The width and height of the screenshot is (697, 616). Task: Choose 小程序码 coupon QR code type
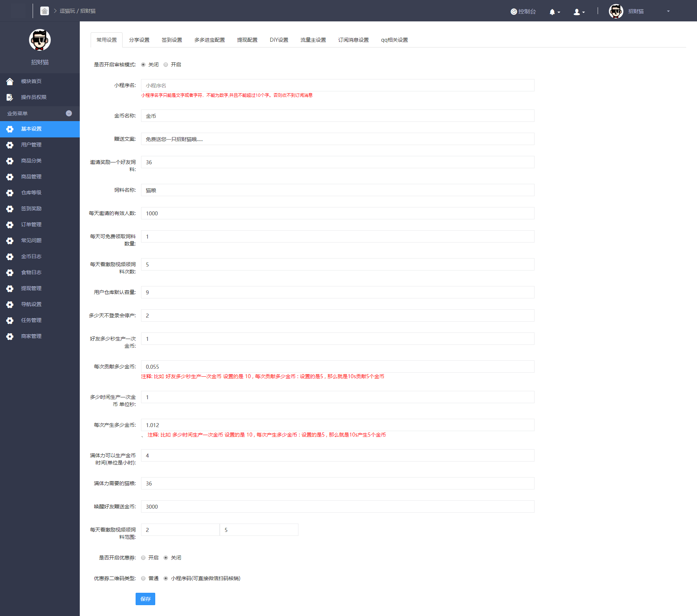tap(166, 578)
